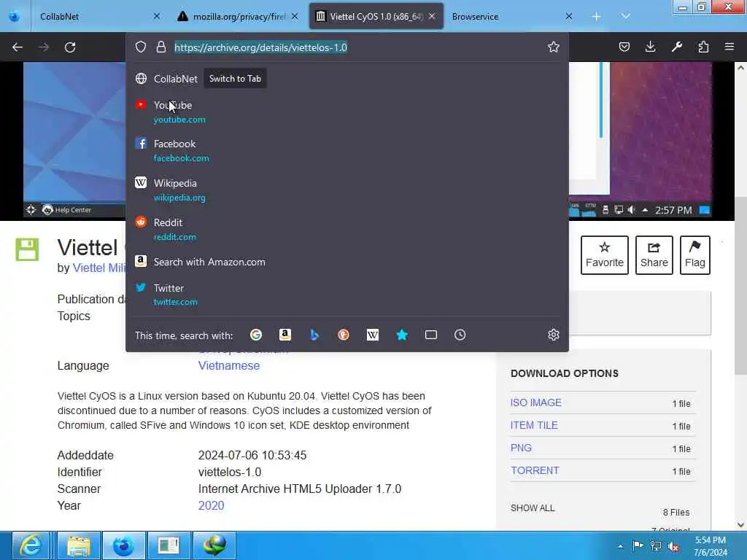Open the TORRENT download option
The image size is (747, 560).
tap(535, 470)
